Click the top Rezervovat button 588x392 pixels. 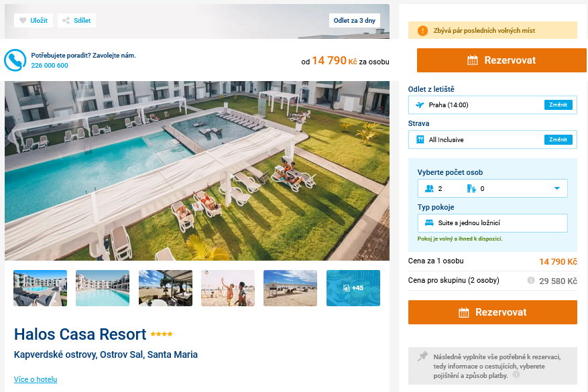[502, 60]
